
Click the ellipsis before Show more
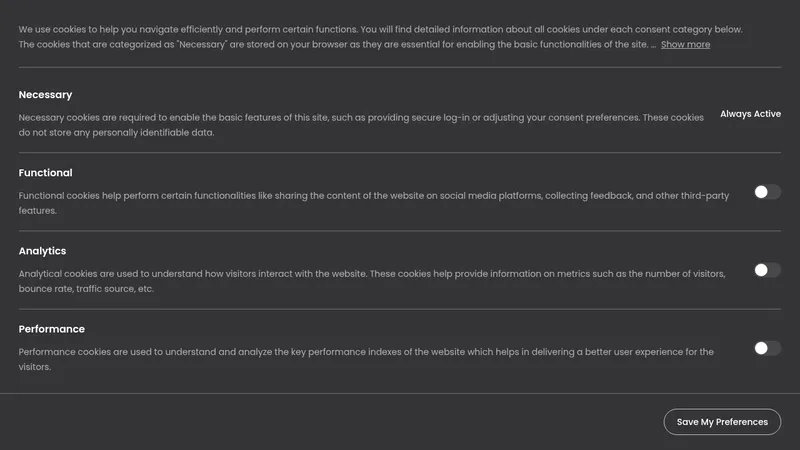653,45
